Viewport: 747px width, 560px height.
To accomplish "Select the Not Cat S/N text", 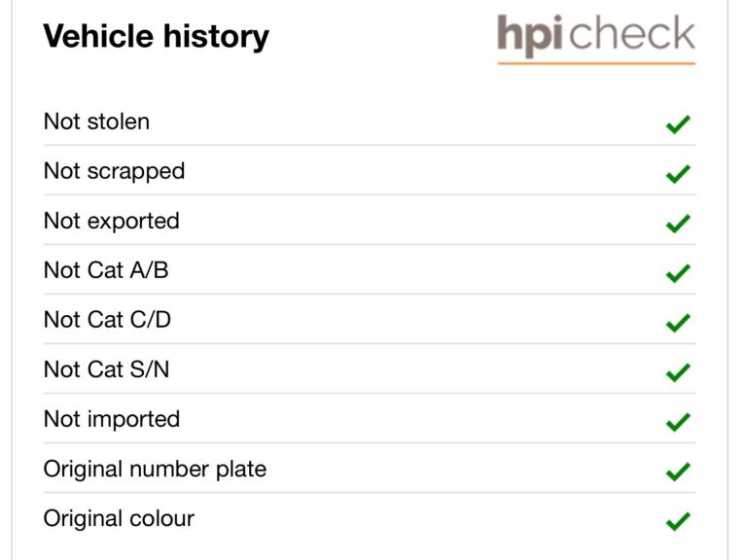I will point(106,369).
